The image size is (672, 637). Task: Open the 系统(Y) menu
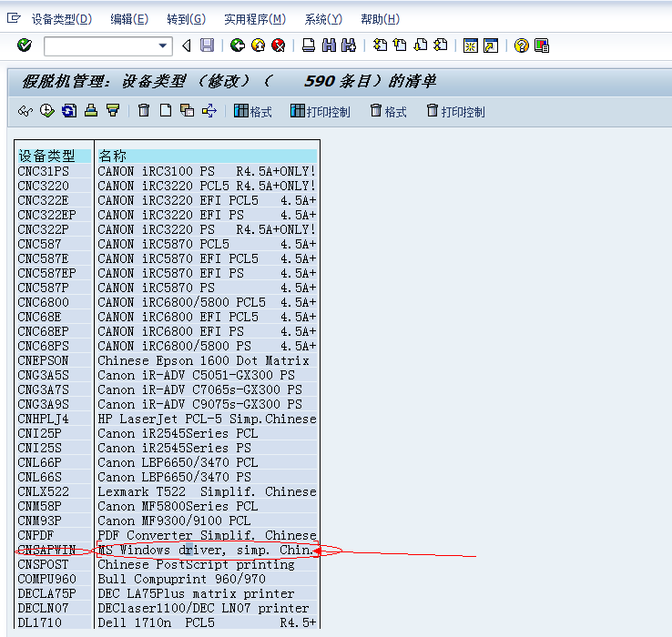point(323,19)
